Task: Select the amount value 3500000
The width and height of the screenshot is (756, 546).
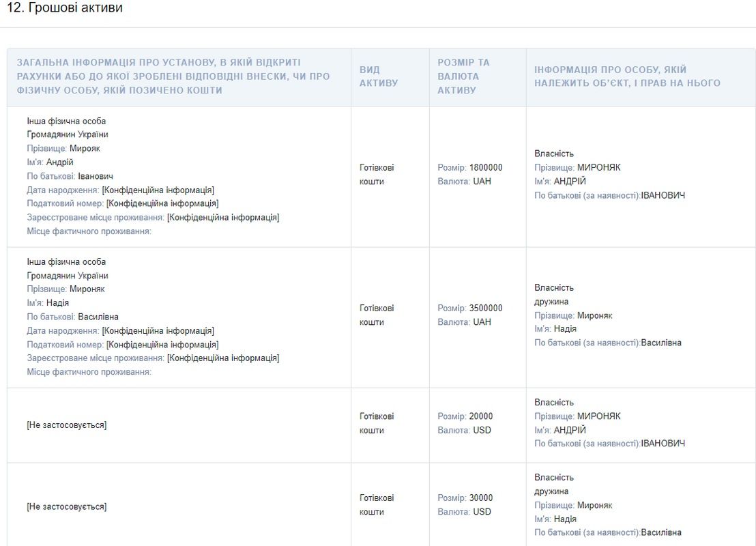Action: pos(486,308)
